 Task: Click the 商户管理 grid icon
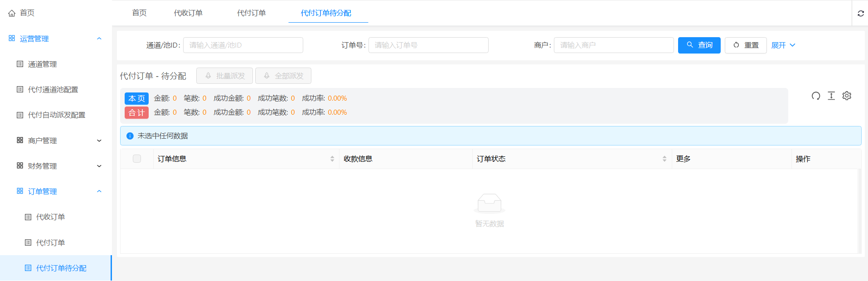coord(20,140)
